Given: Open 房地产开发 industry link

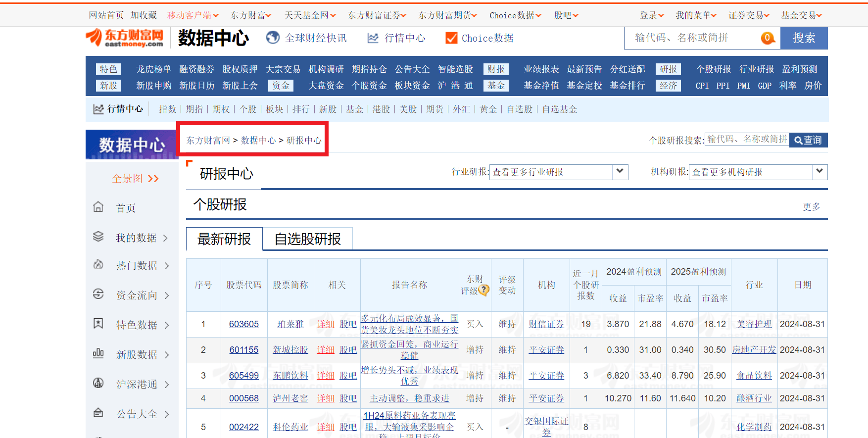Looking at the screenshot, I should tap(754, 350).
